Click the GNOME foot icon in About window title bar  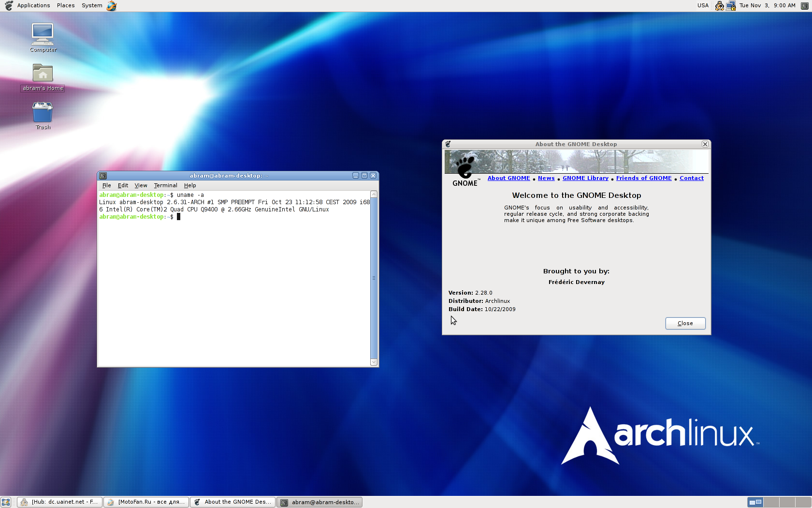coord(448,144)
